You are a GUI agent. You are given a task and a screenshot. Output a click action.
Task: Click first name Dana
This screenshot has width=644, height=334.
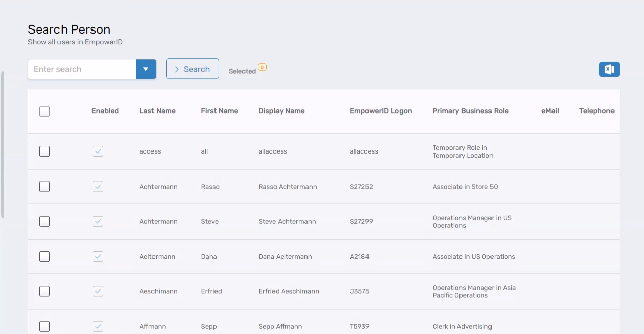click(209, 257)
